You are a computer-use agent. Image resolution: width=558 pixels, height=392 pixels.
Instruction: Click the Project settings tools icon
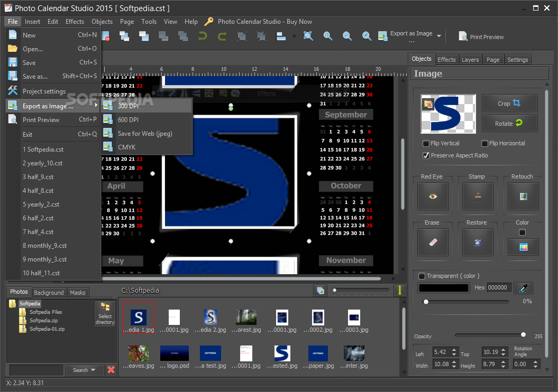(13, 91)
